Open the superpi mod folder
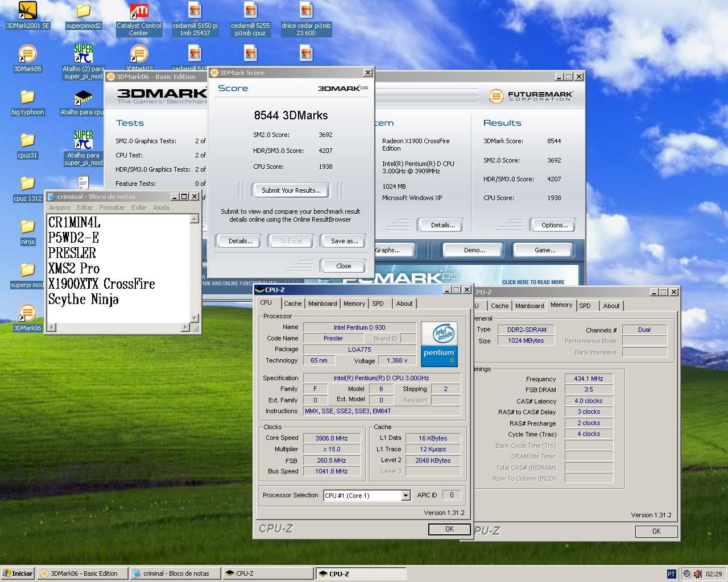The image size is (728, 582). [27, 275]
